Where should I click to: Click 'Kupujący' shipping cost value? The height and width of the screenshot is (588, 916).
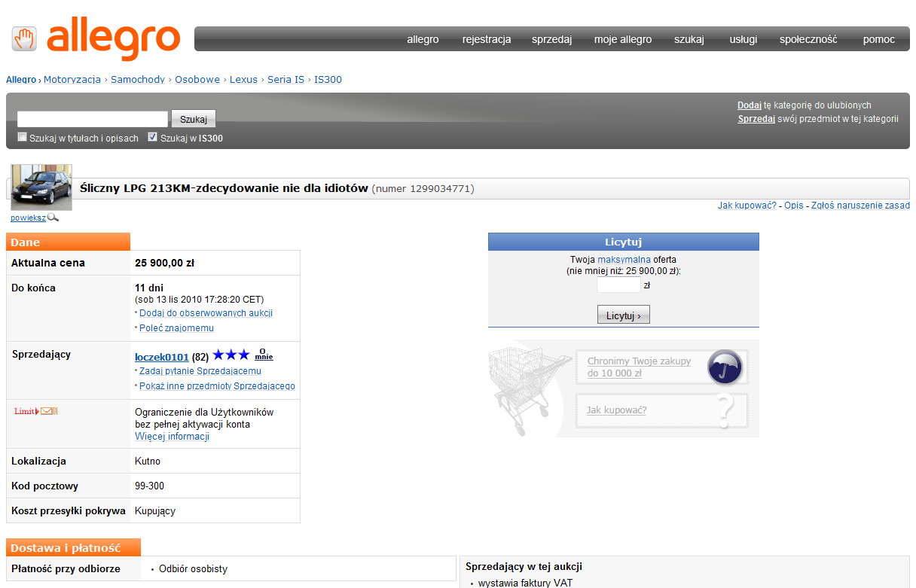coord(155,510)
